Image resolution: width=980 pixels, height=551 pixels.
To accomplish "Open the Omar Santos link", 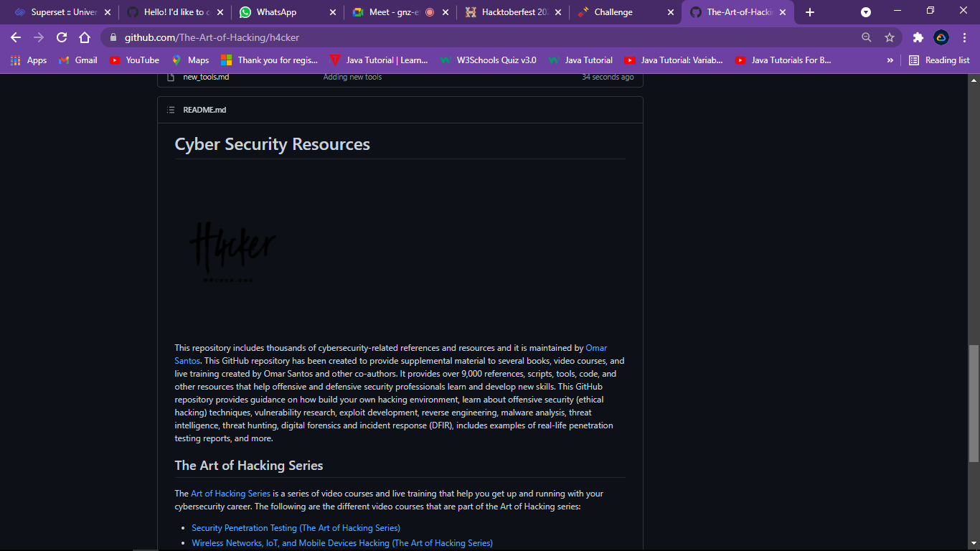I will 596,348.
